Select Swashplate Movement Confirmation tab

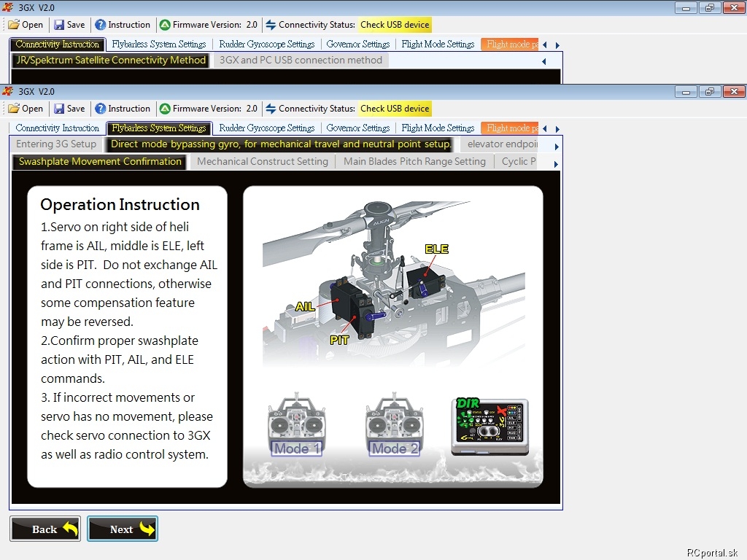point(100,162)
